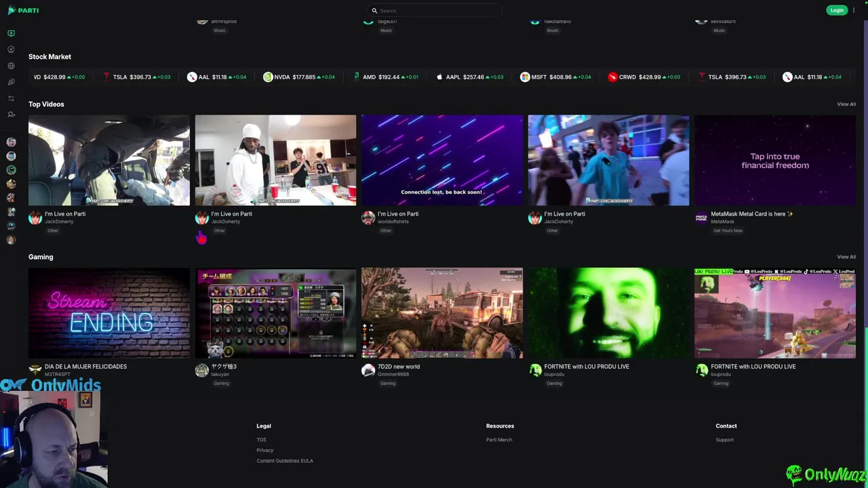Open the party popper sidebar icon
868x488 pixels.
[11, 82]
